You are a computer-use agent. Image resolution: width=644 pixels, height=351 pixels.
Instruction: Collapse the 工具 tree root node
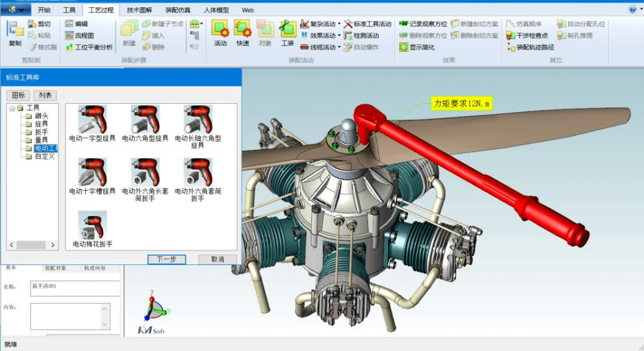(x=13, y=108)
